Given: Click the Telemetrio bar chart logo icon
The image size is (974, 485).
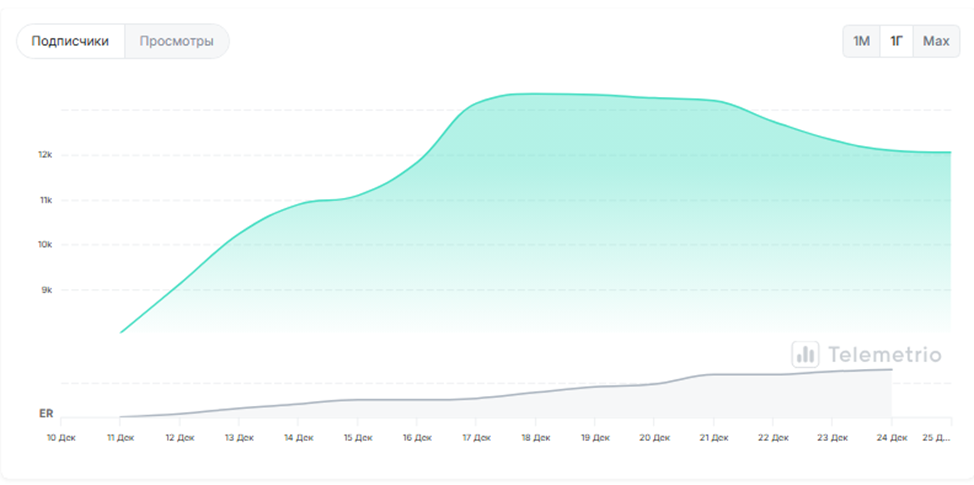Looking at the screenshot, I should click(805, 354).
